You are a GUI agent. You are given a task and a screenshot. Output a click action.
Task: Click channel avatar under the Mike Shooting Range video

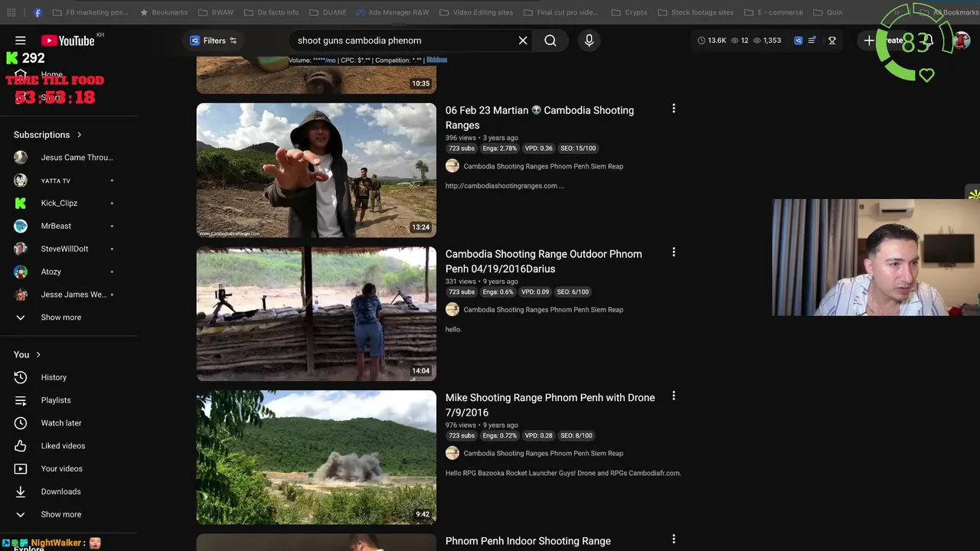pos(452,453)
